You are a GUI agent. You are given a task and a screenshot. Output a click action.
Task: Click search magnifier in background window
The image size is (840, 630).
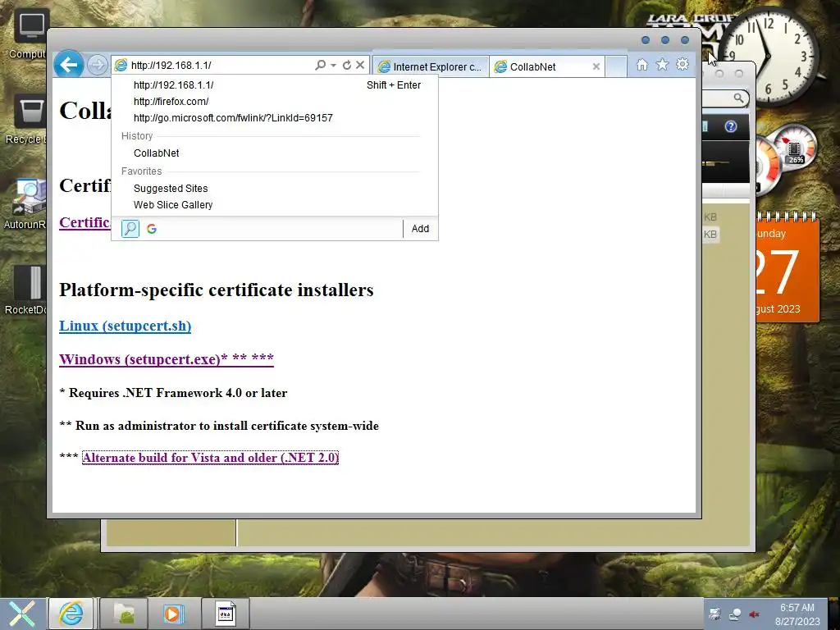coord(739,98)
